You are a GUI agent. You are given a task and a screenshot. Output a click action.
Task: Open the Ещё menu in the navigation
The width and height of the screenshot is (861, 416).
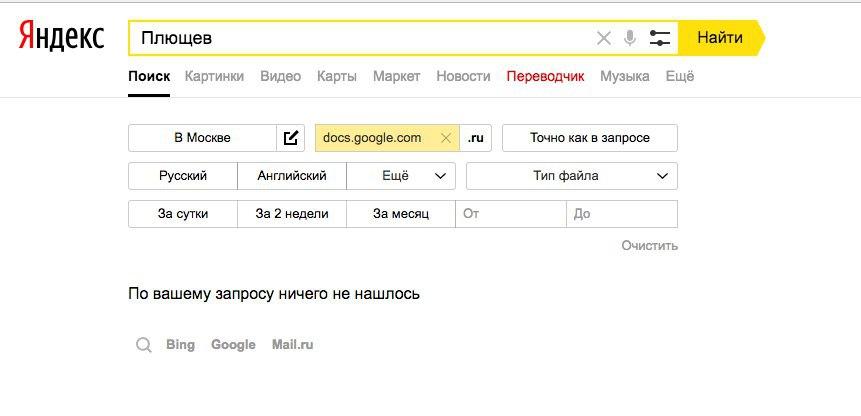[x=679, y=76]
